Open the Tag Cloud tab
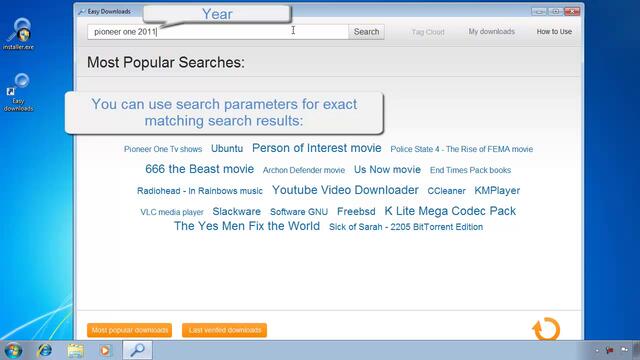Screen dimensions: 640x360 click(428, 31)
